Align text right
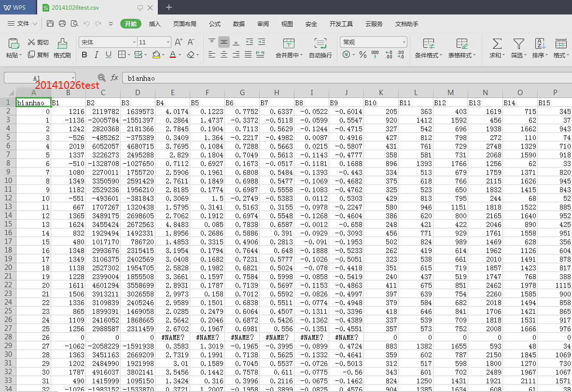Image resolution: width=572 pixels, height=392 pixels. [x=236, y=55]
